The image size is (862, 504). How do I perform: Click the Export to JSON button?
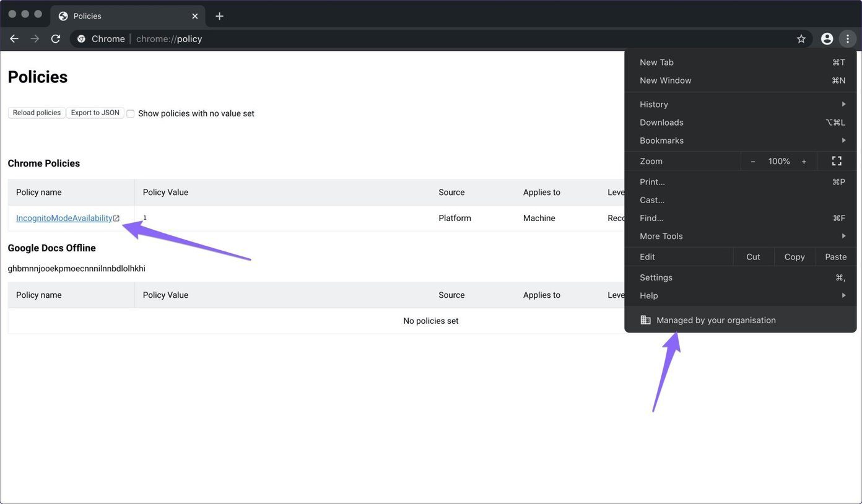point(95,113)
